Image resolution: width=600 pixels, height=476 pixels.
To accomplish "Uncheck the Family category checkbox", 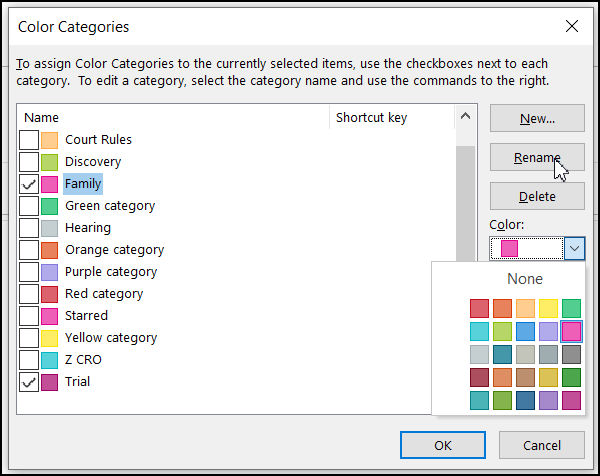I will pos(29,184).
